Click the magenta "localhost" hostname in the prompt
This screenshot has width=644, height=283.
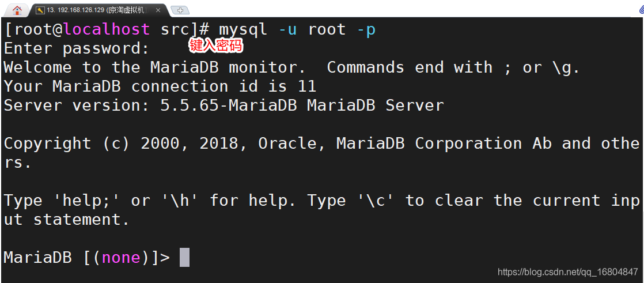[106, 29]
